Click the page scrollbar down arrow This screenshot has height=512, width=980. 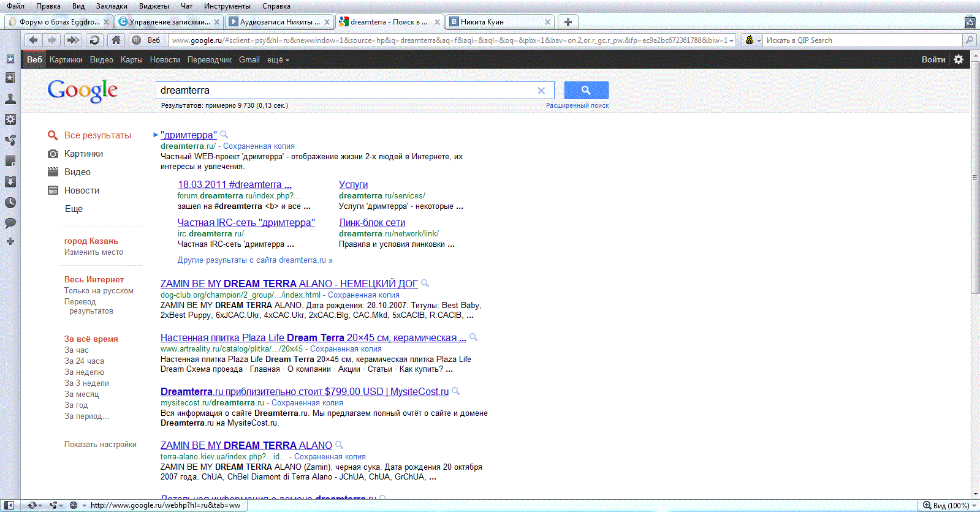click(x=974, y=494)
